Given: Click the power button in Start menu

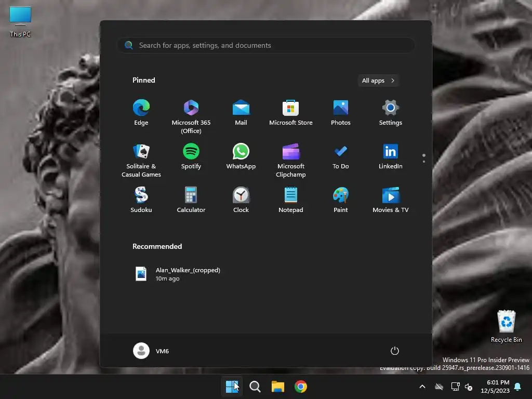Looking at the screenshot, I should pos(395,351).
